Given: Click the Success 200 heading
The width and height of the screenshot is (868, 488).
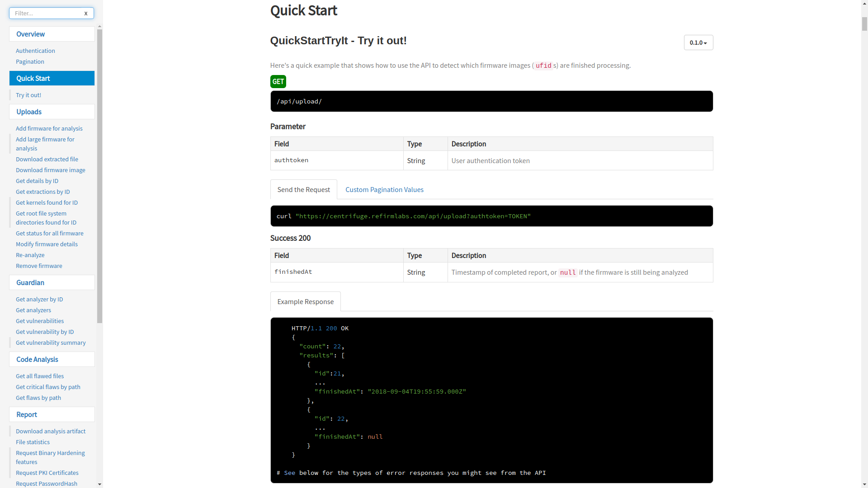Looking at the screenshot, I should pos(290,238).
